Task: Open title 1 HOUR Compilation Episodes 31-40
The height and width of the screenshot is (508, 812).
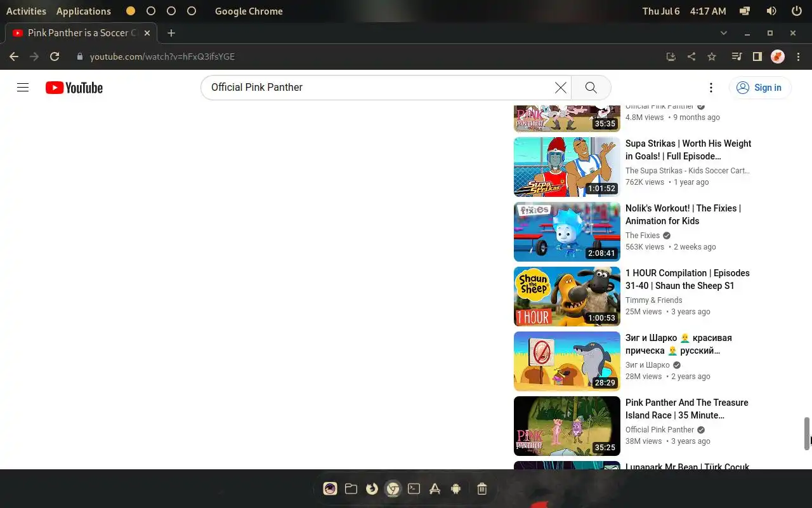Action: [688, 279]
